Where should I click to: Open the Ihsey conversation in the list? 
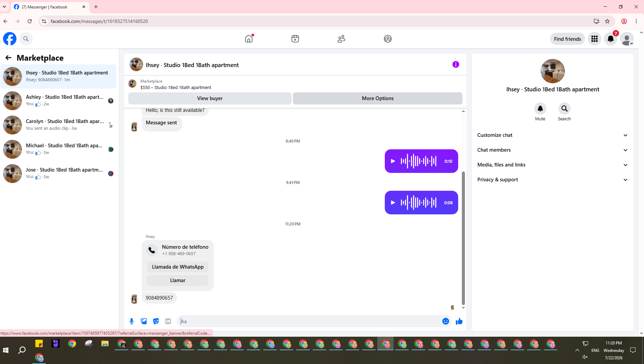[58, 77]
